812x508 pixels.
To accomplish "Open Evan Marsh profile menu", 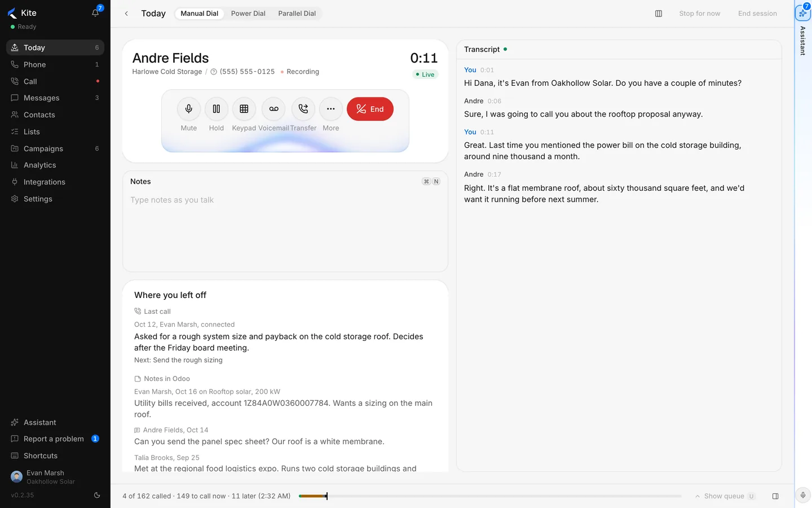I will point(55,477).
